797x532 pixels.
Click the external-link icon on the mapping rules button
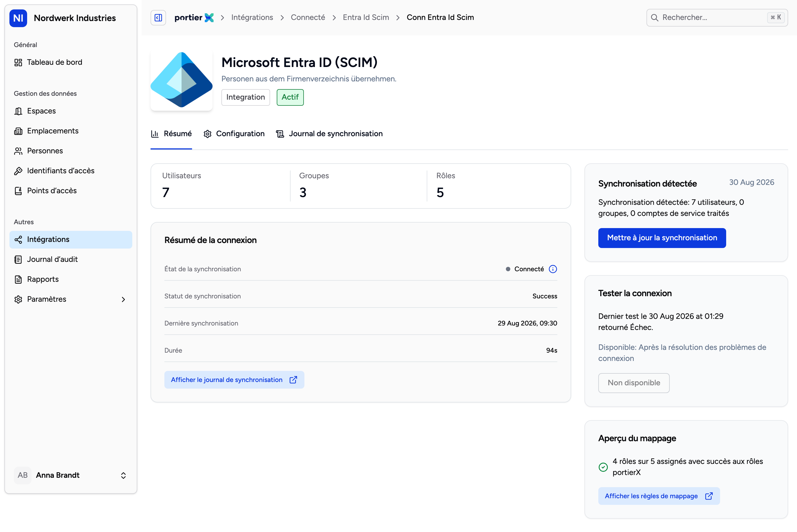coord(709,496)
